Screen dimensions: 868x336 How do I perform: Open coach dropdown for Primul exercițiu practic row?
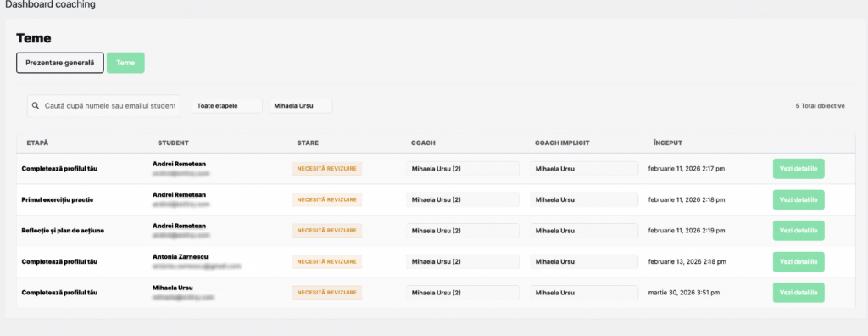(462, 199)
